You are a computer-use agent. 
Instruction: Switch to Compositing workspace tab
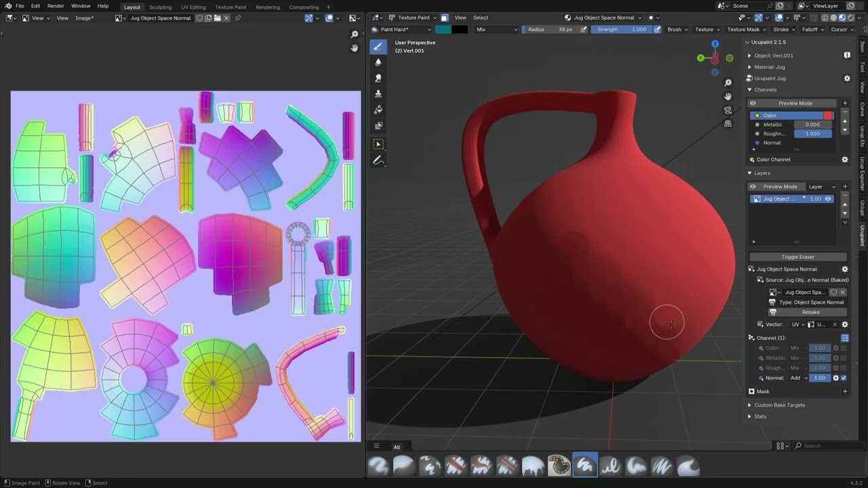pos(304,7)
